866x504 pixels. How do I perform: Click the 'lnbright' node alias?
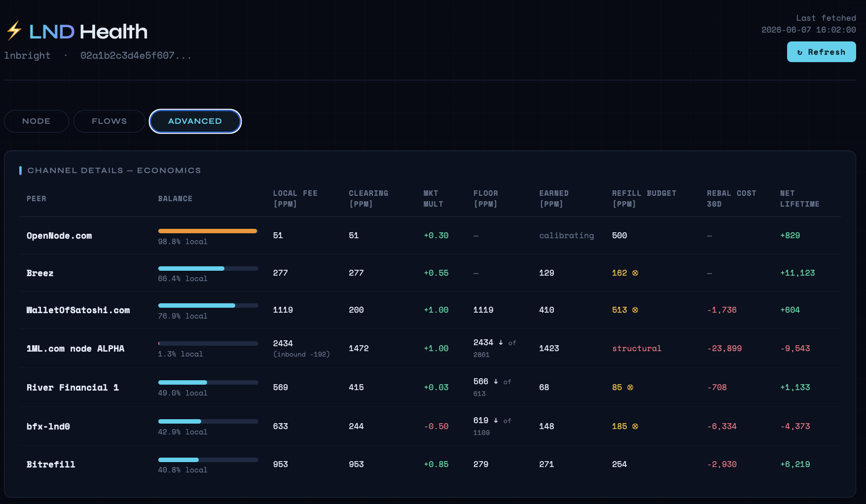[x=27, y=56]
